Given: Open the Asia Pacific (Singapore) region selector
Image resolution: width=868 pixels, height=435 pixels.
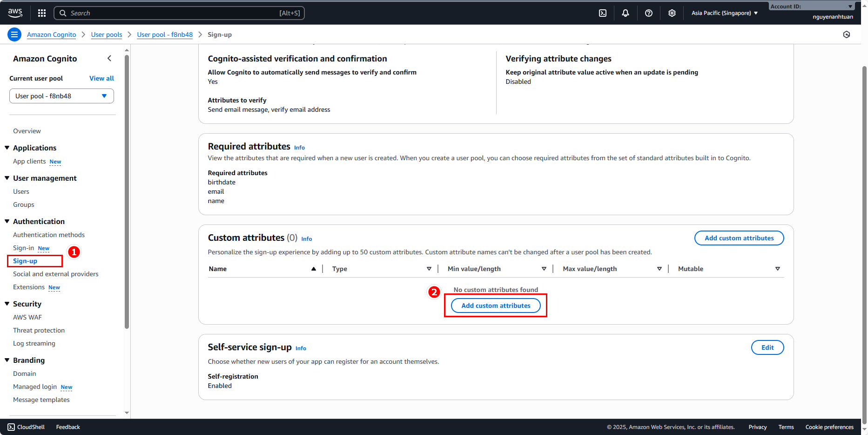Looking at the screenshot, I should 724,13.
